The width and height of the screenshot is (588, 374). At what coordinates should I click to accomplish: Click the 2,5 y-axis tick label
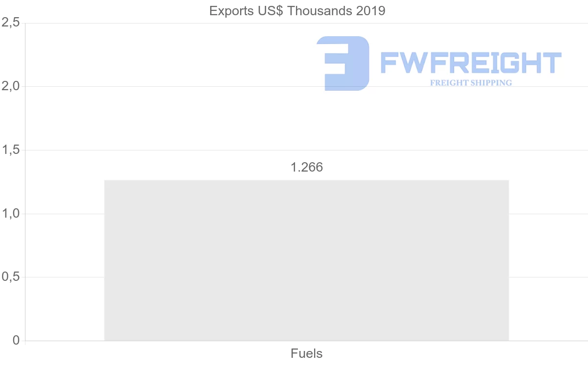[x=10, y=23]
